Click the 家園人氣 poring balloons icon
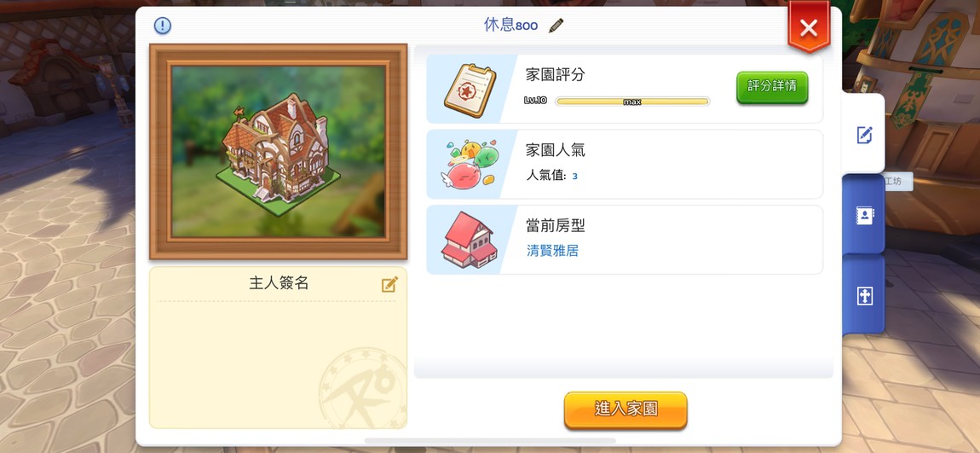This screenshot has width=980, height=453. coord(470,166)
